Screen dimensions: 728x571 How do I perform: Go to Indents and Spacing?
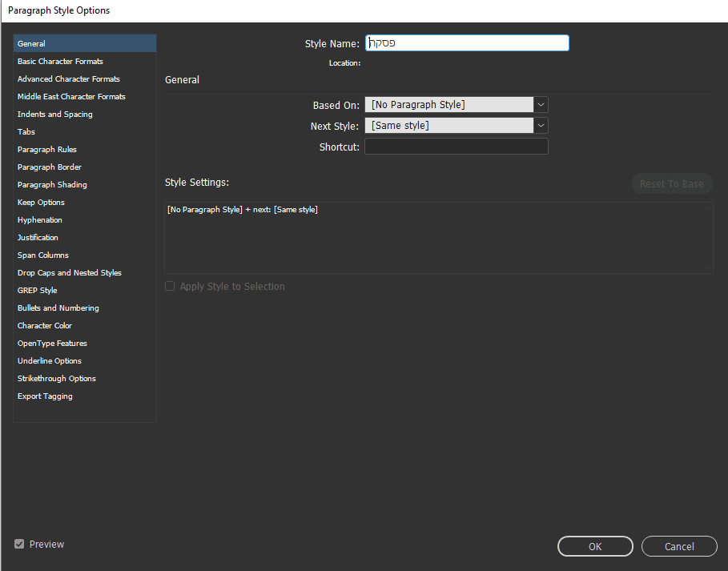click(85, 115)
